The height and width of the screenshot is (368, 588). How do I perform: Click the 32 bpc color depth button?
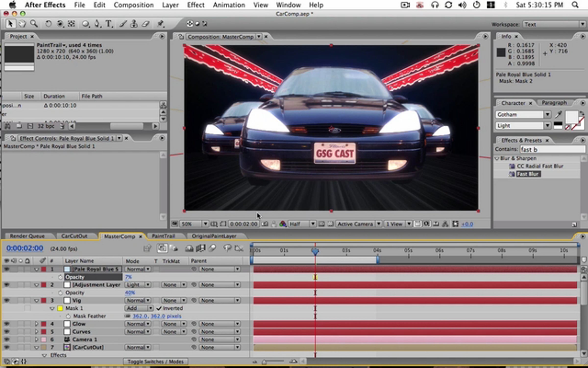(x=46, y=126)
